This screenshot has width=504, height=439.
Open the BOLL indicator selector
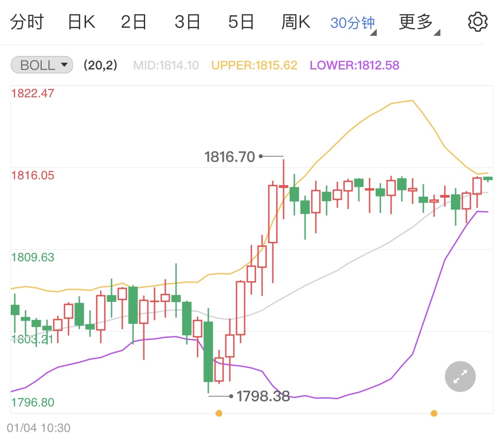(42, 65)
